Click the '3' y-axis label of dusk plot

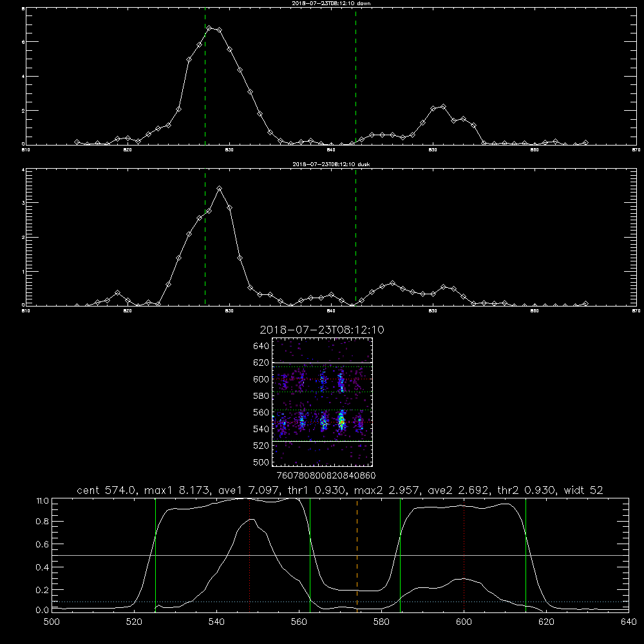[x=23, y=203]
